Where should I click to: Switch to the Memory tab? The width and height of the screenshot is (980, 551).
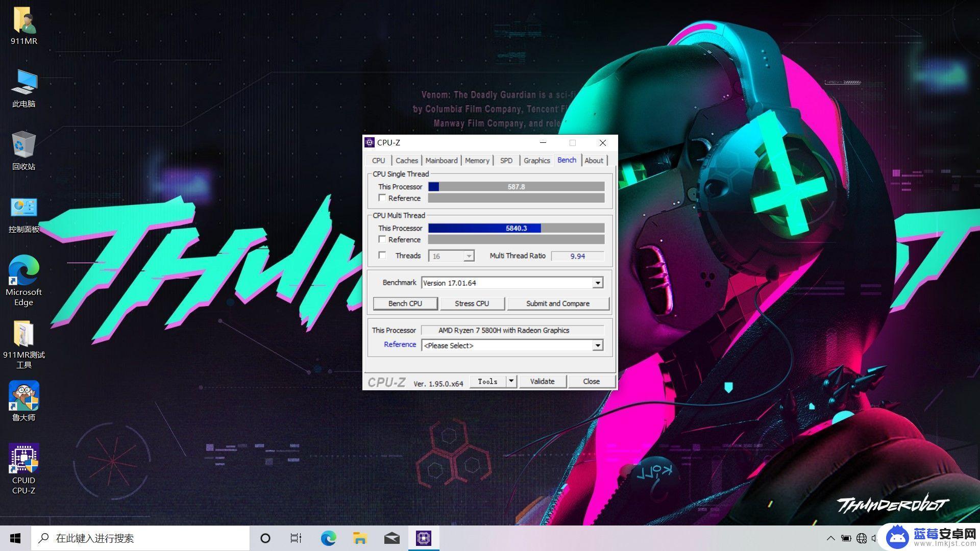pos(477,160)
